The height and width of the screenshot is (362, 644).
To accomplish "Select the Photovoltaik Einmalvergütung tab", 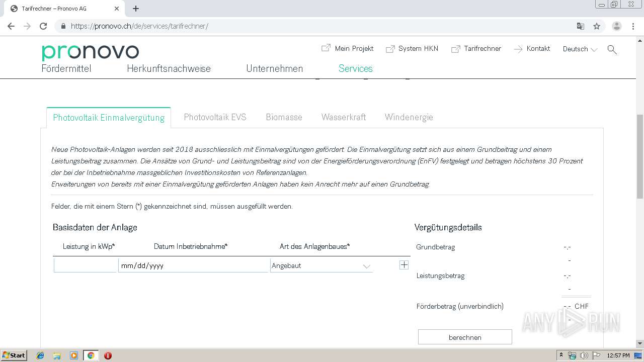I will (x=109, y=118).
